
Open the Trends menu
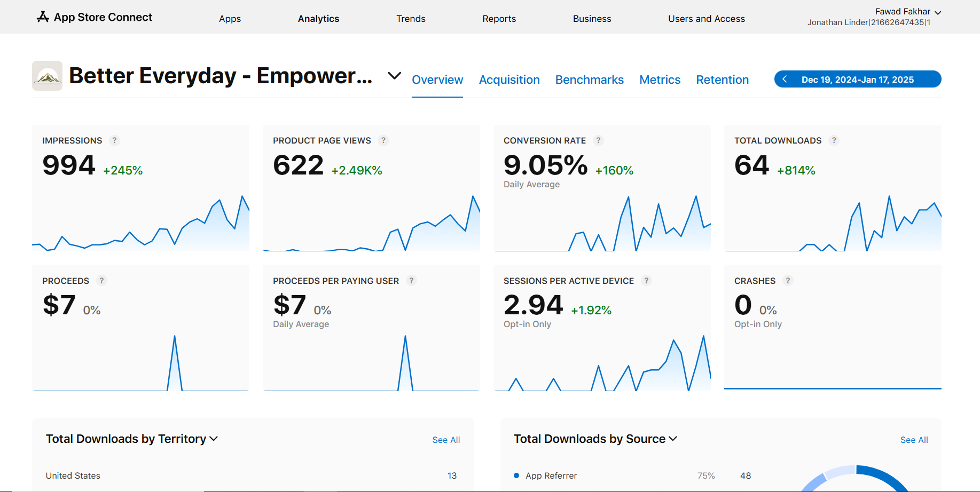tap(411, 19)
